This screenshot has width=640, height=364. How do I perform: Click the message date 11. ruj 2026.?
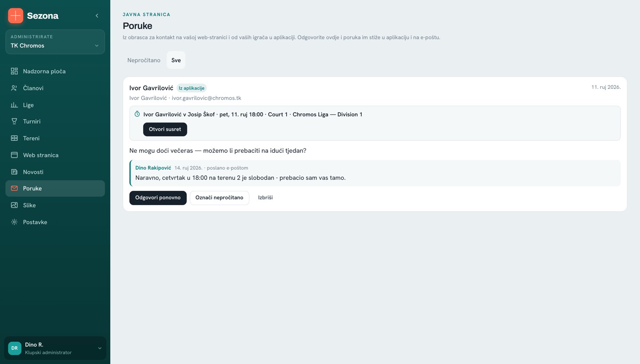[606, 87]
